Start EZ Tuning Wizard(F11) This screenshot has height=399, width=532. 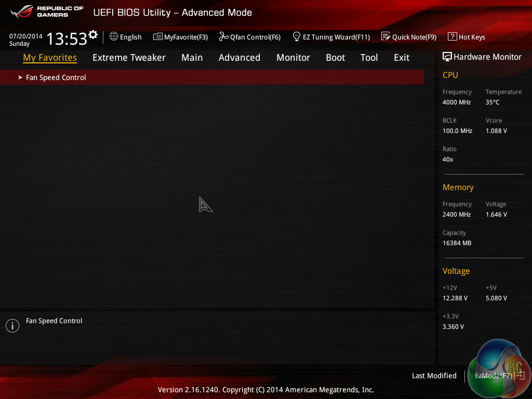pos(336,37)
